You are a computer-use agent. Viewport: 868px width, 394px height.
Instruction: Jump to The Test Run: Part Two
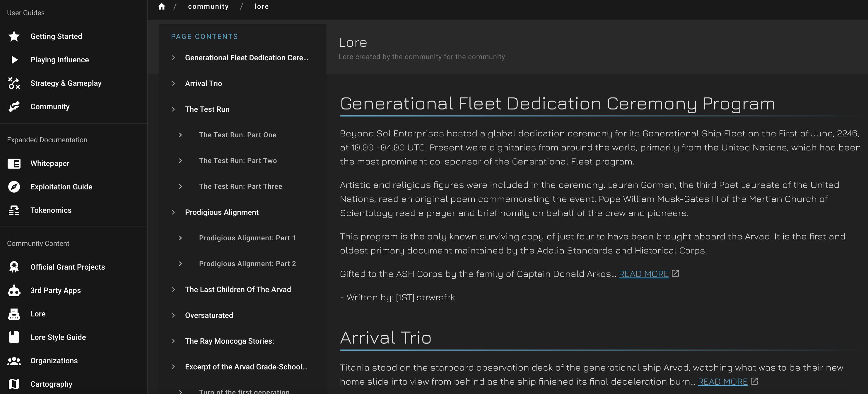coord(238,161)
